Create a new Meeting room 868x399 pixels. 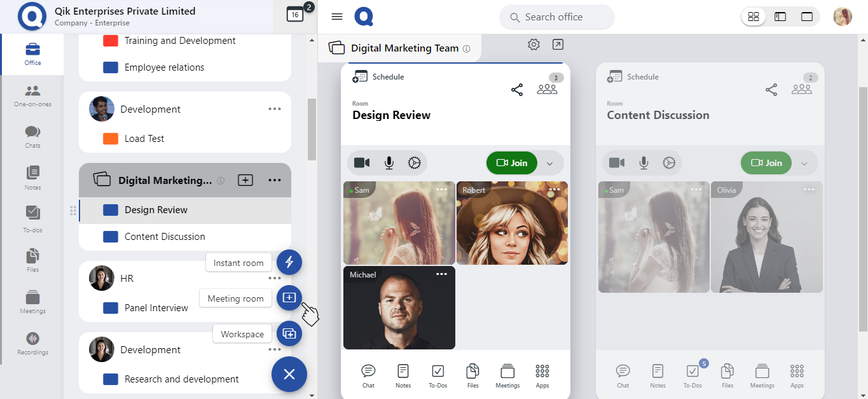pos(289,298)
